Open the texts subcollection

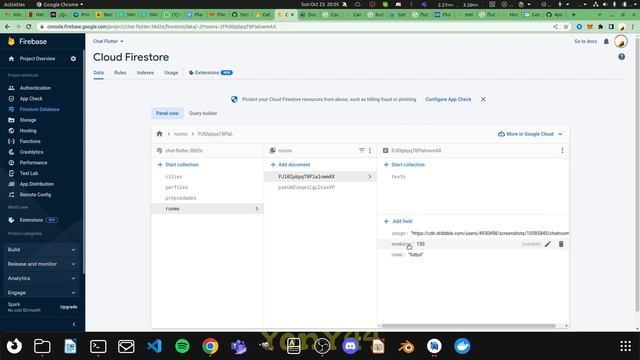(398, 177)
